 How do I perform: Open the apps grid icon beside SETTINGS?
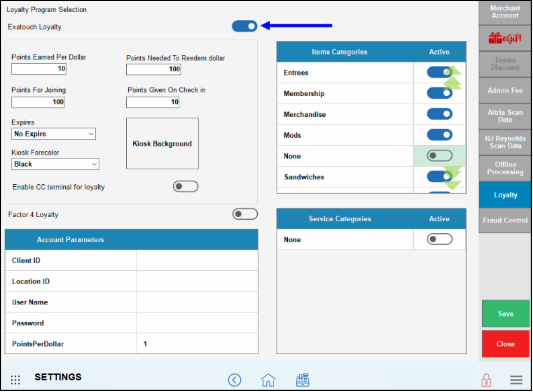click(15, 380)
